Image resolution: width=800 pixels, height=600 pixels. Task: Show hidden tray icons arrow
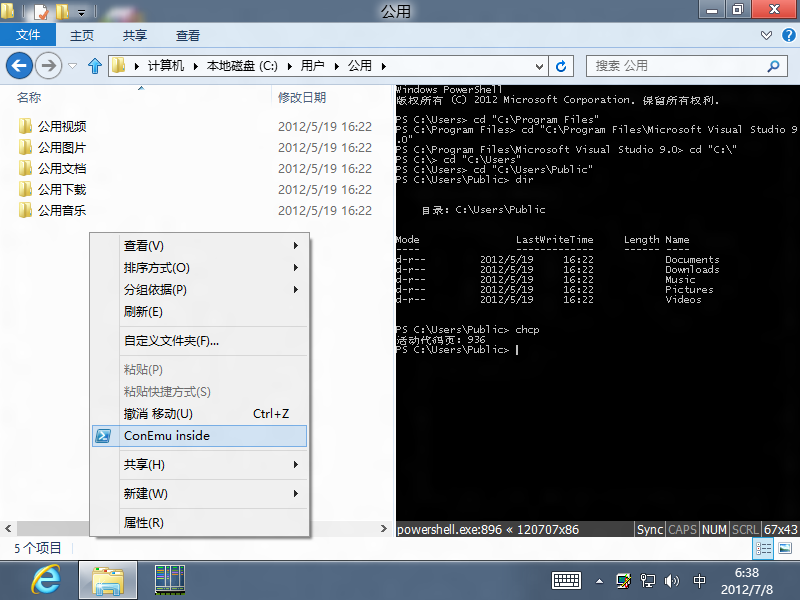pyautogui.click(x=599, y=581)
